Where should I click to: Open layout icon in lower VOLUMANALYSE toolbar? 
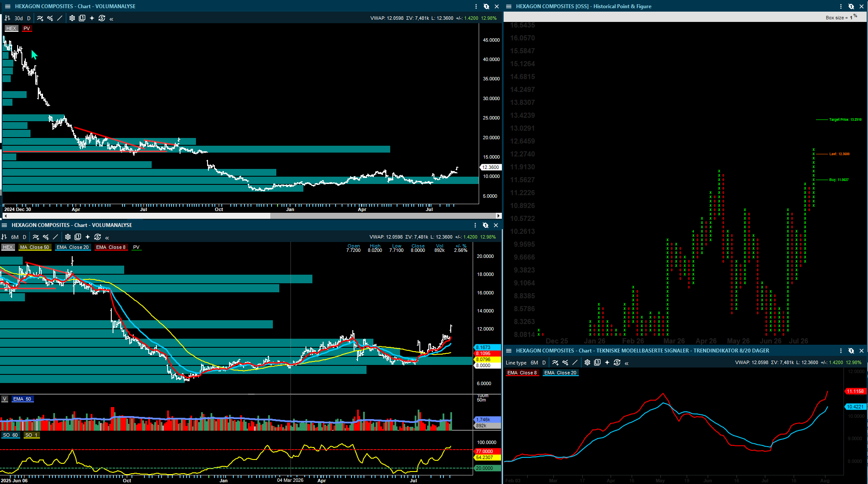point(78,237)
